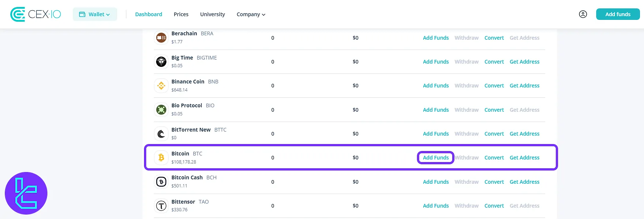Convert Berachain
Image resolution: width=644 pixels, height=219 pixels.
(x=494, y=38)
